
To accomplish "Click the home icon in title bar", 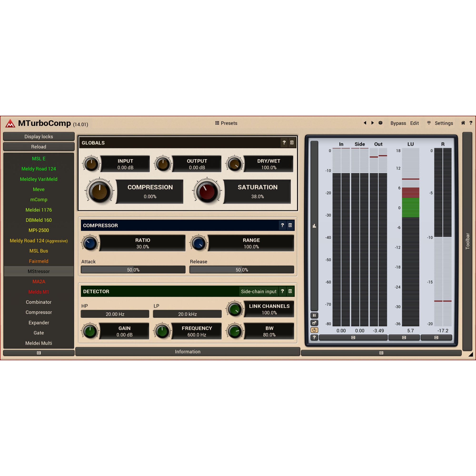I will [463, 123].
